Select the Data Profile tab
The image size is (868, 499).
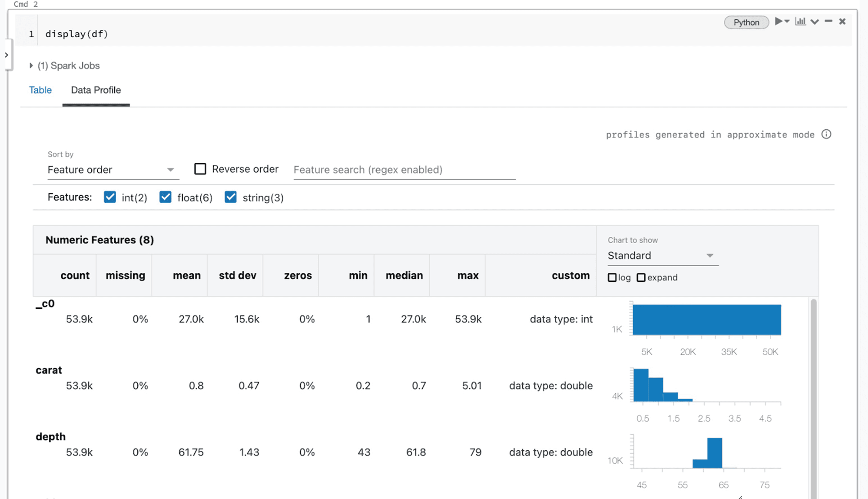click(x=96, y=90)
